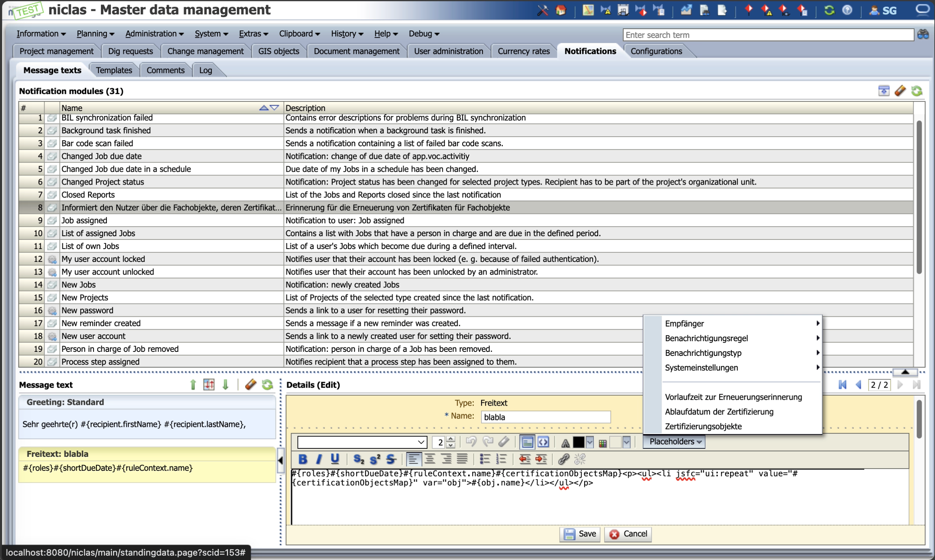The width and height of the screenshot is (935, 560).
Task: Insert hyperlink with chain link icon
Action: click(x=563, y=459)
